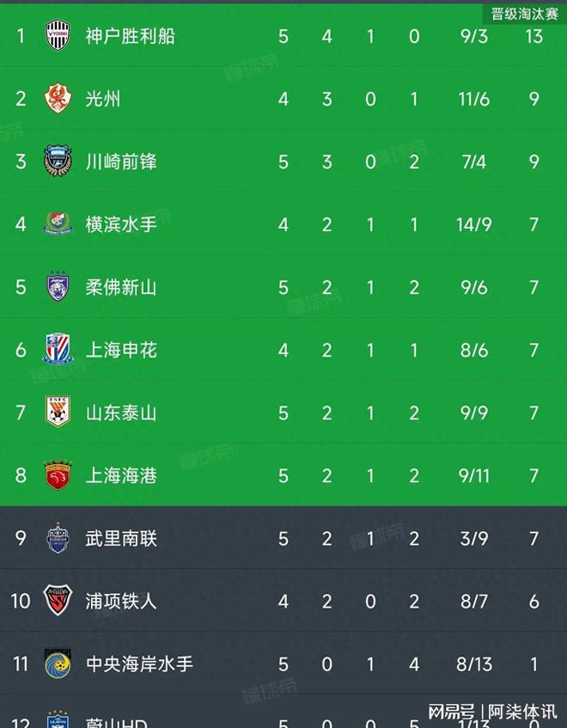Viewport: 567px width, 728px height.
Task: Select 浦项铁人 in the standings
Action: [x=121, y=602]
